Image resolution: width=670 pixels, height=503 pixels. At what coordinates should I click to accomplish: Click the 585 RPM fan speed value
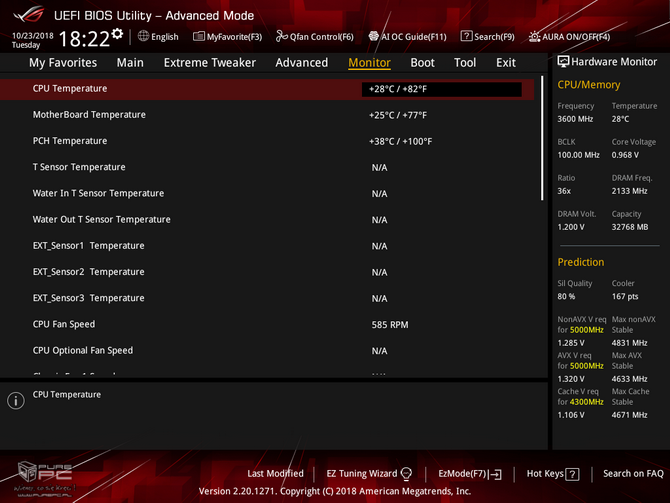390,325
